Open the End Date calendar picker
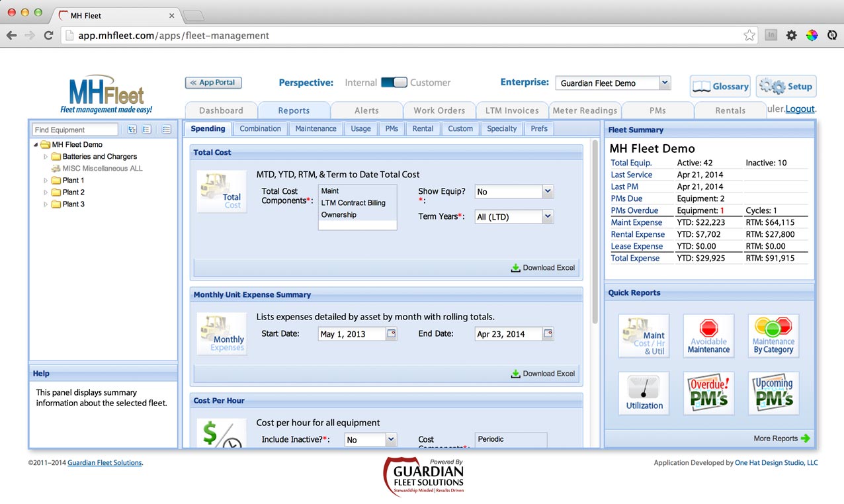This screenshot has width=844, height=504. [548, 334]
